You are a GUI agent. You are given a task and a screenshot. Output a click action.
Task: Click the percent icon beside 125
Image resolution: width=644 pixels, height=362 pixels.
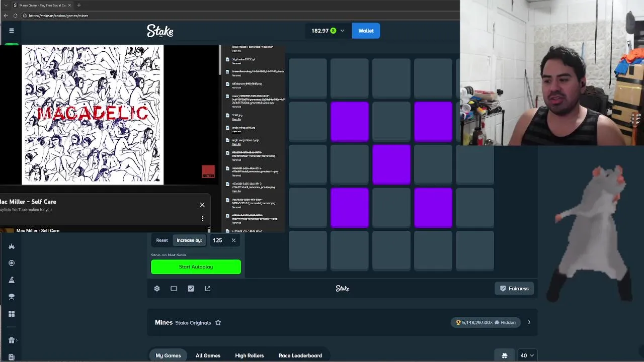[233, 240]
